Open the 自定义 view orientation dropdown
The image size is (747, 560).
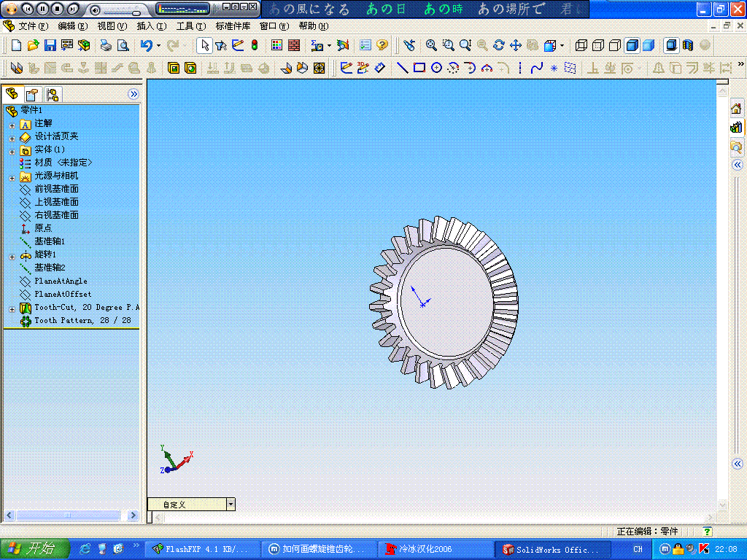231,504
